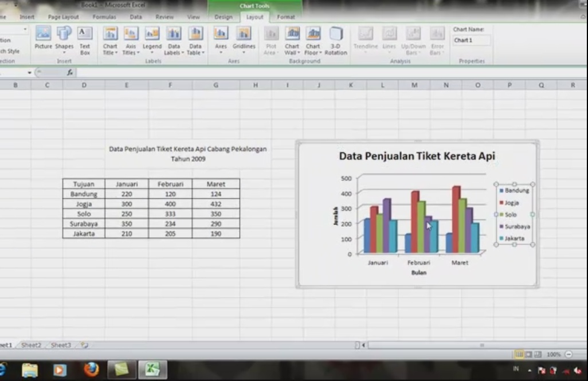Click the Insert Worksheet button
The height and width of the screenshot is (381, 588).
[83, 345]
